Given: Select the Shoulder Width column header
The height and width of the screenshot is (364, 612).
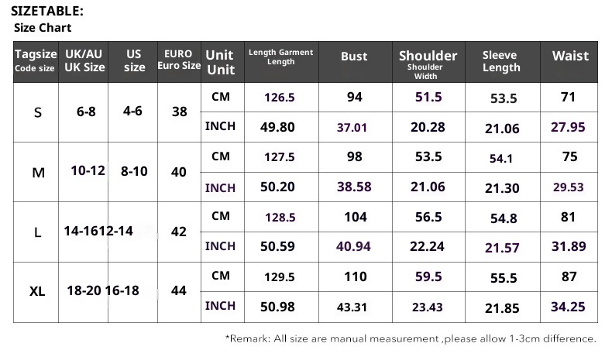Looking at the screenshot, I should point(428,64).
